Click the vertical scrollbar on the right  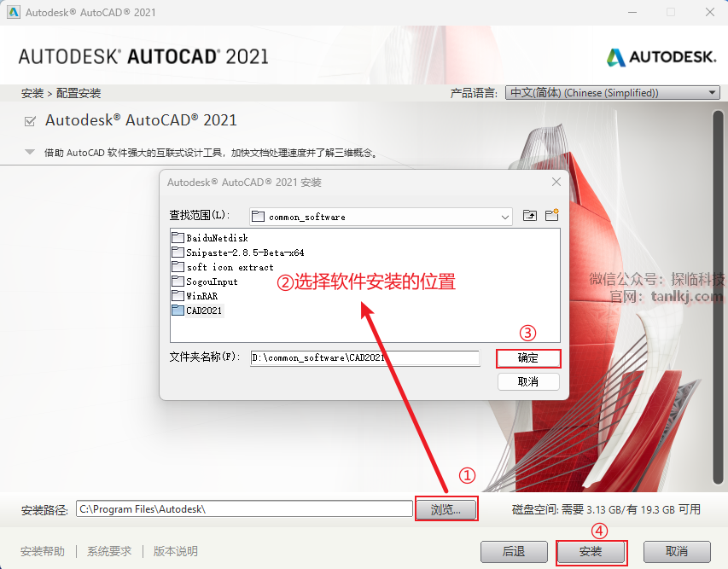pos(719,297)
